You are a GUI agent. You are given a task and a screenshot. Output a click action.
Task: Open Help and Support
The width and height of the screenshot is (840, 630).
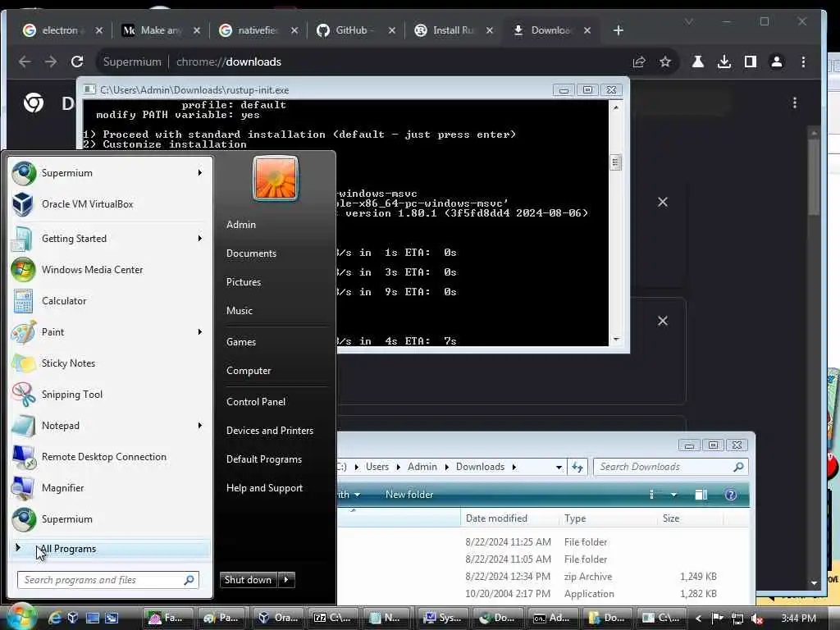265,488
